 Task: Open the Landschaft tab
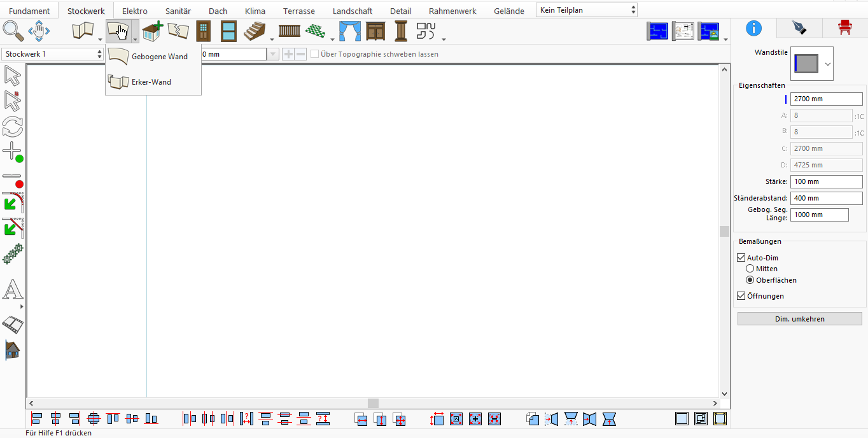coord(353,11)
